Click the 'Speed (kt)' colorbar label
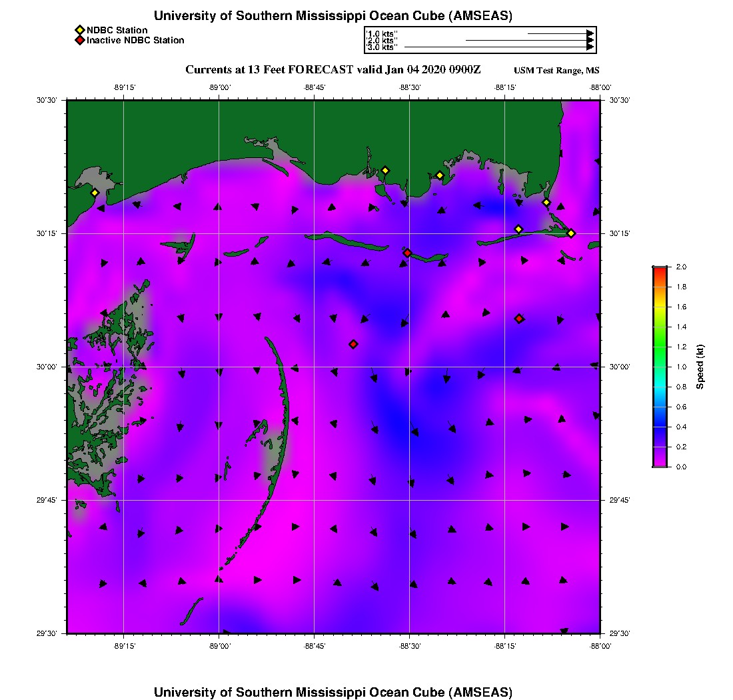The image size is (733, 700). point(700,367)
